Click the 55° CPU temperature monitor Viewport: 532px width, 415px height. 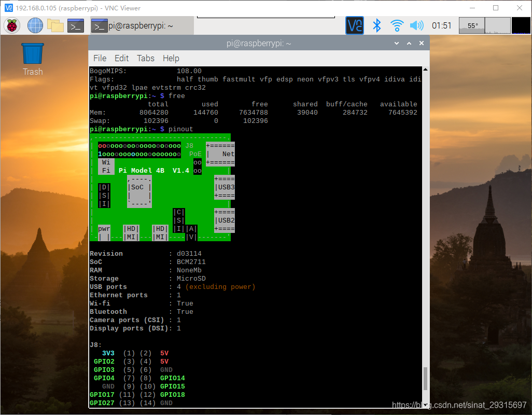pos(472,25)
